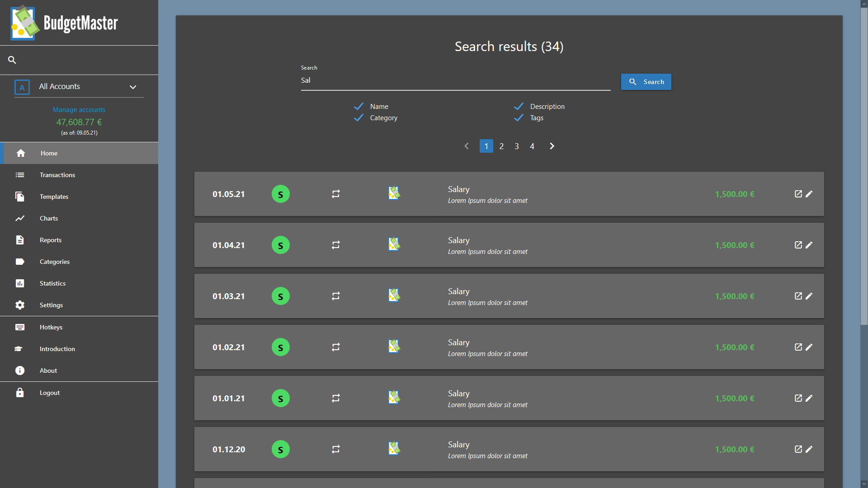Click the All Accounts 'A' account icon
868x488 pixels.
22,87
